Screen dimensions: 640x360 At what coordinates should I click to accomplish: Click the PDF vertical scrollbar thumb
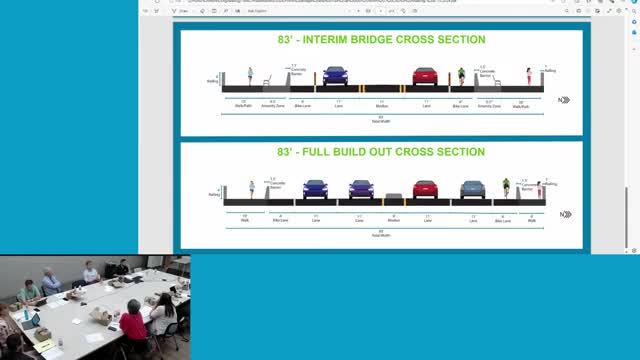(626, 217)
